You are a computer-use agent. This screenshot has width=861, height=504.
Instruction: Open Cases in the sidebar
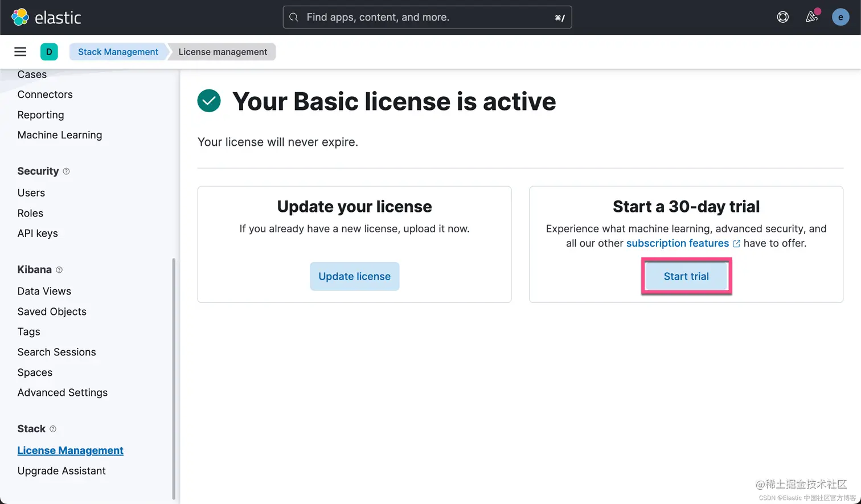(x=32, y=75)
